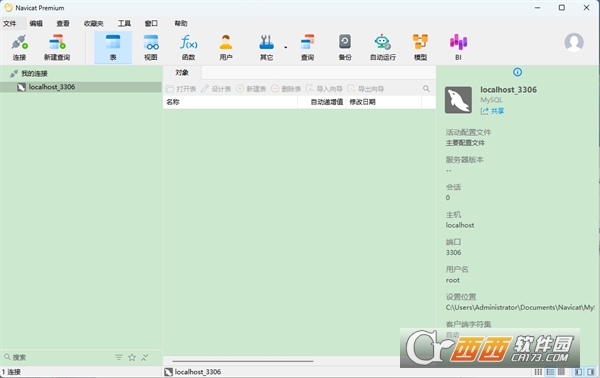Select the Table (表) toolbar button
Viewport: 600px width, 378px height.
tap(113, 47)
